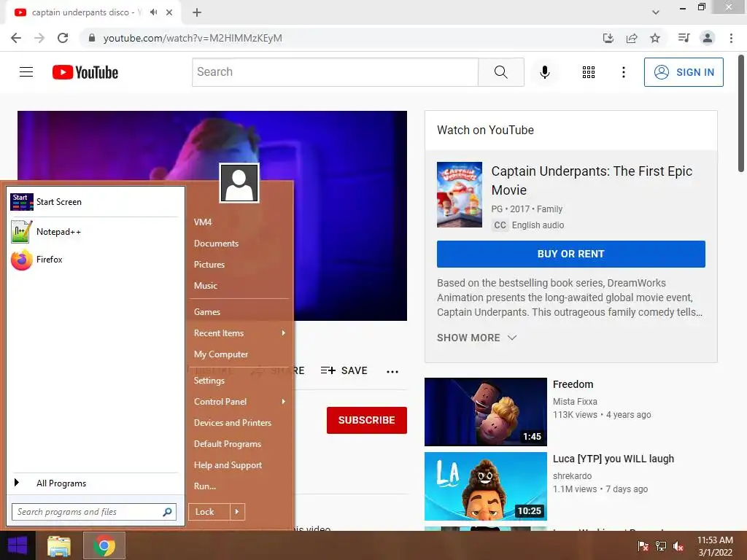Click the network tray icon
The image size is (747, 560).
coord(661,546)
